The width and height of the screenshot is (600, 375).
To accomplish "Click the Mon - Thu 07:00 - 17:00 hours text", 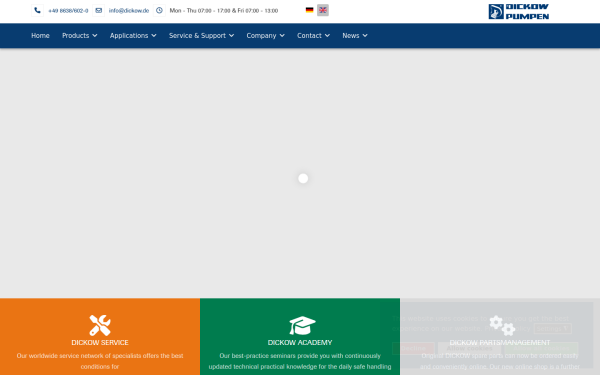I will 224,11.
